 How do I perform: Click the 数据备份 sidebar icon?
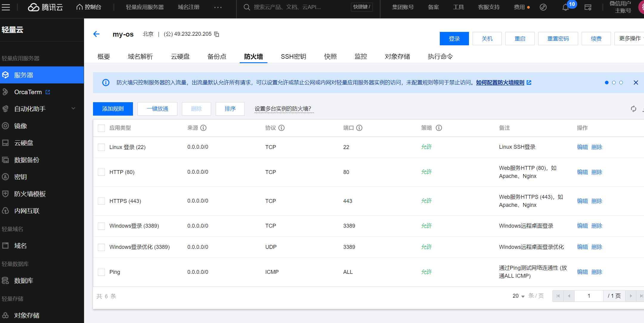pos(5,160)
